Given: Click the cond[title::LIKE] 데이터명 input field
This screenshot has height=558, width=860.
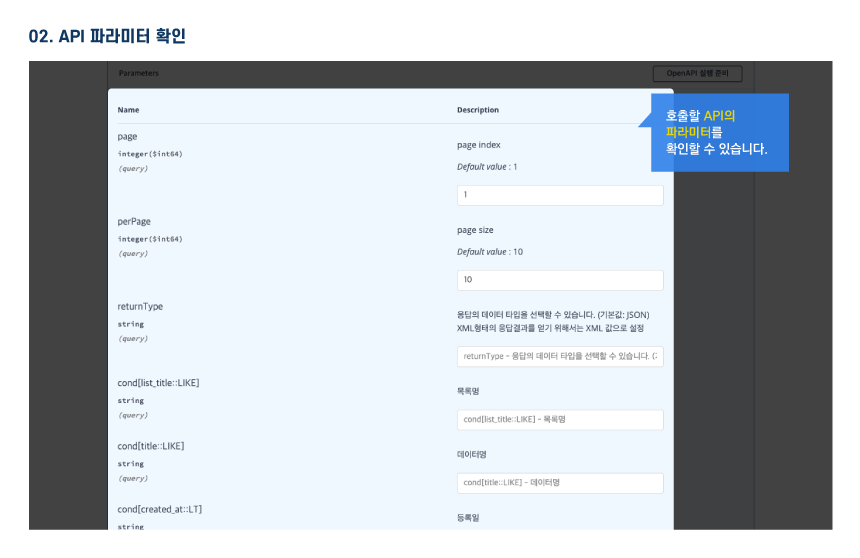Looking at the screenshot, I should coord(560,483).
